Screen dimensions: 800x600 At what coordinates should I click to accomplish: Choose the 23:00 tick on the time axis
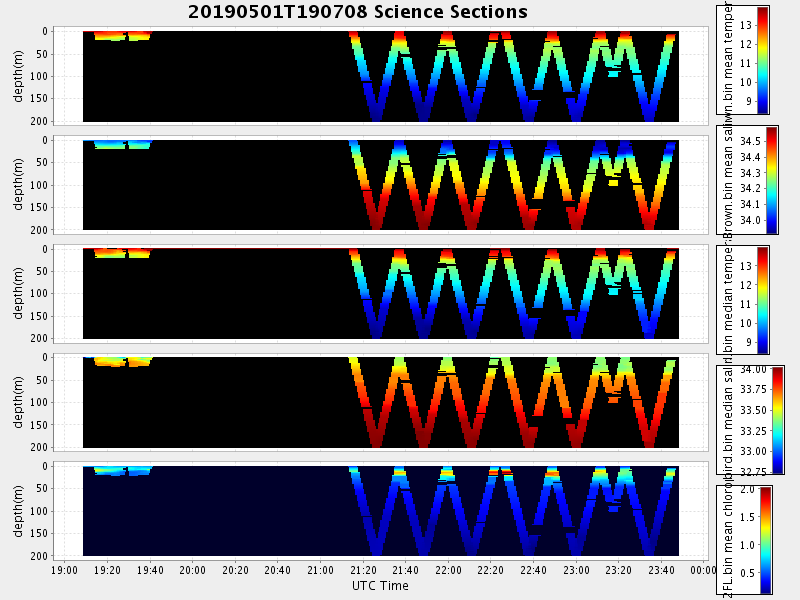point(576,570)
